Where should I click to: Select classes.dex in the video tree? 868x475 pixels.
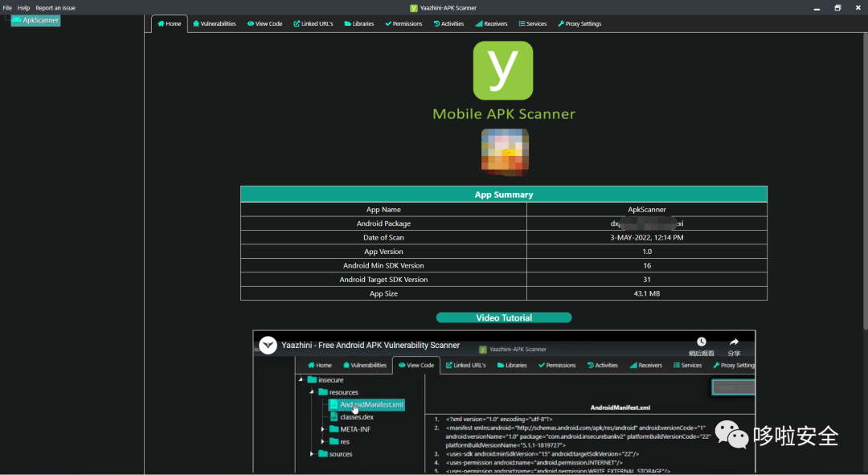pos(357,417)
